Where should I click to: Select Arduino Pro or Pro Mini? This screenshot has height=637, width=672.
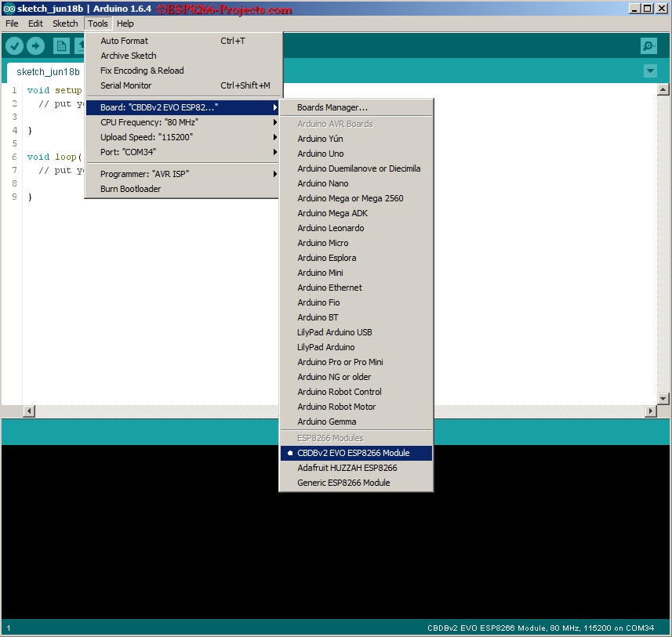coord(356,362)
